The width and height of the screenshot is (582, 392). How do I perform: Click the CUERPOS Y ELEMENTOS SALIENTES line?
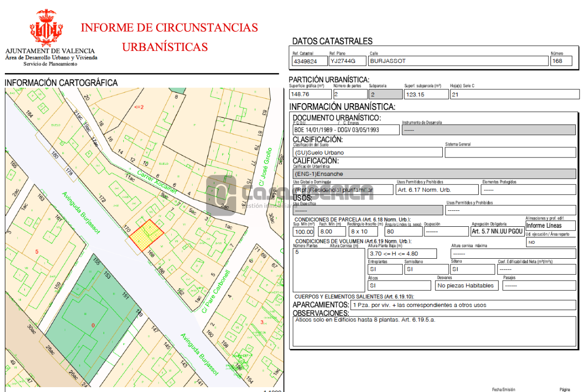pyautogui.click(x=355, y=297)
